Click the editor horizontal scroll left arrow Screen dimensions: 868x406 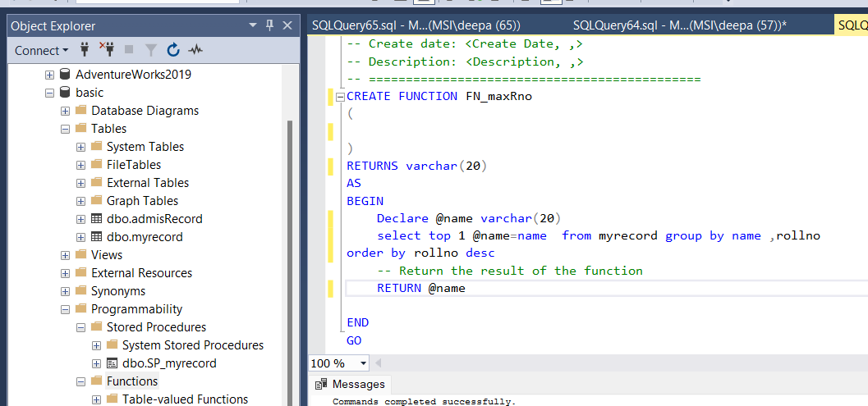tap(379, 363)
